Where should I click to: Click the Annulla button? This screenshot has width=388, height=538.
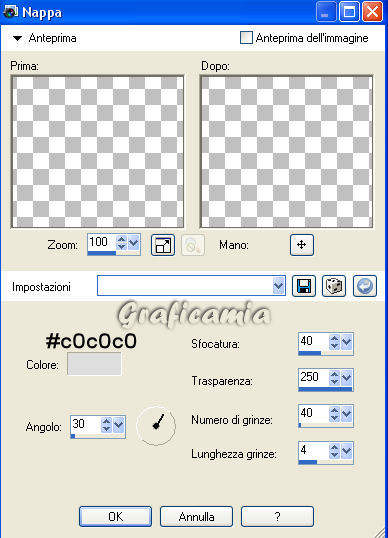click(x=197, y=516)
